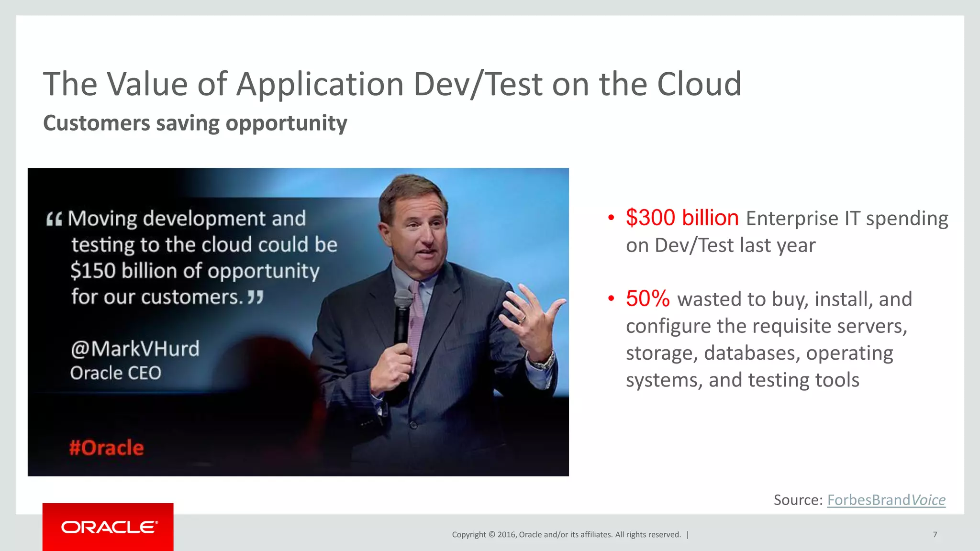The image size is (980, 551).
Task: Click the 'Source:' label
Action: [798, 500]
